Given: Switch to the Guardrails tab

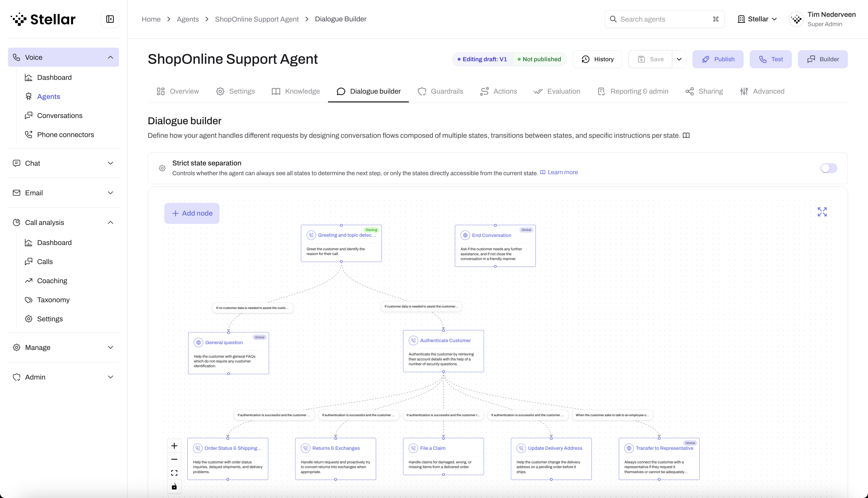Looking at the screenshot, I should point(440,91).
